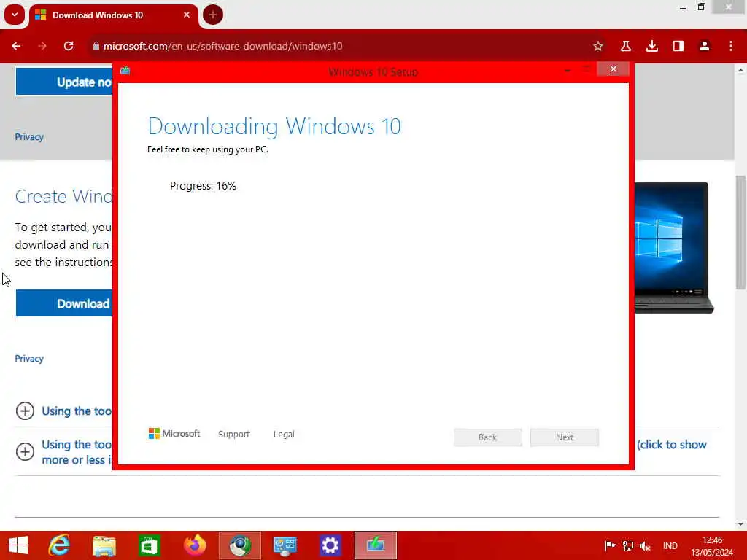Open File Explorer from taskbar
The image size is (747, 560).
coord(104,545)
